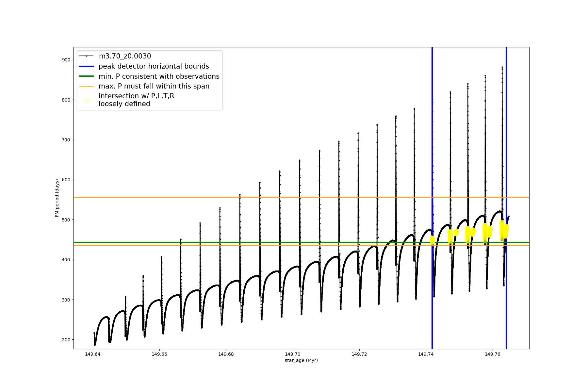This screenshot has width=588, height=392.
Task: Click 'max. P must fall within this span' text
Action: point(154,86)
